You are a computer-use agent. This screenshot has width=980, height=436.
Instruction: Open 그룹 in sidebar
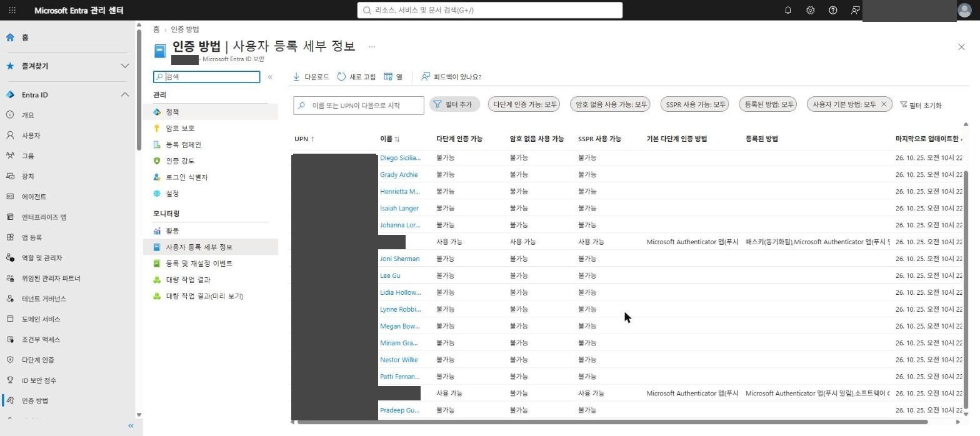pyautogui.click(x=28, y=156)
